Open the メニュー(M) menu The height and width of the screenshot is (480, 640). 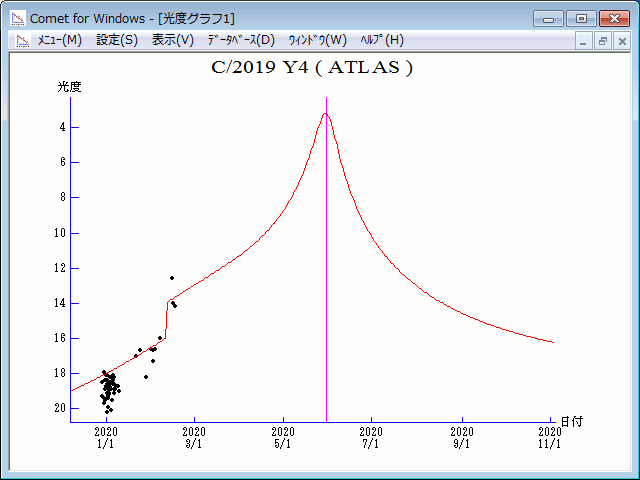point(60,40)
